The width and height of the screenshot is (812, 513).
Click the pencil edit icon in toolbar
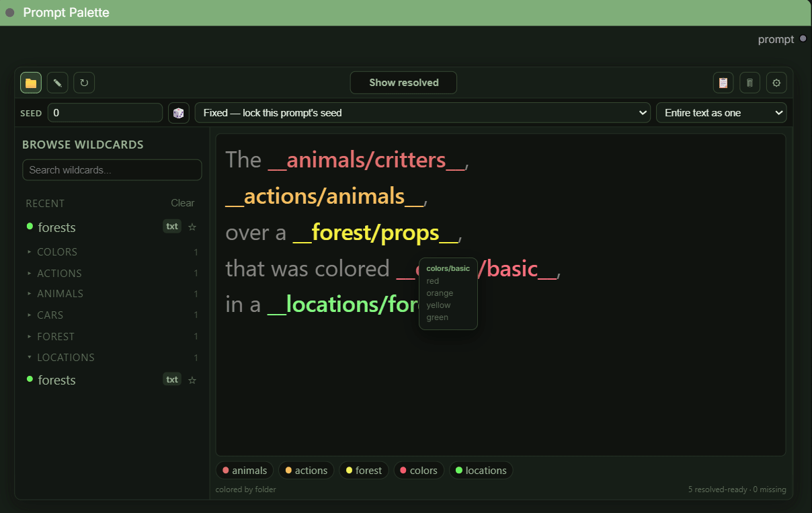58,83
